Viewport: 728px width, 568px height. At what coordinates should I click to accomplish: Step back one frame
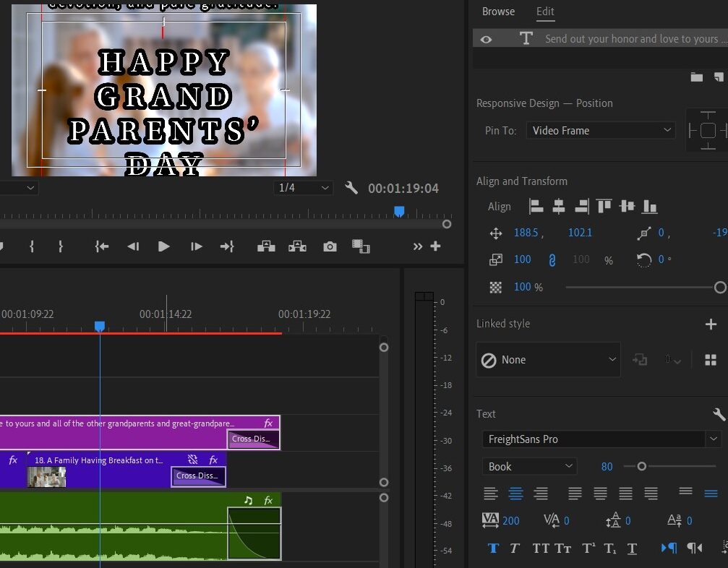coord(133,246)
